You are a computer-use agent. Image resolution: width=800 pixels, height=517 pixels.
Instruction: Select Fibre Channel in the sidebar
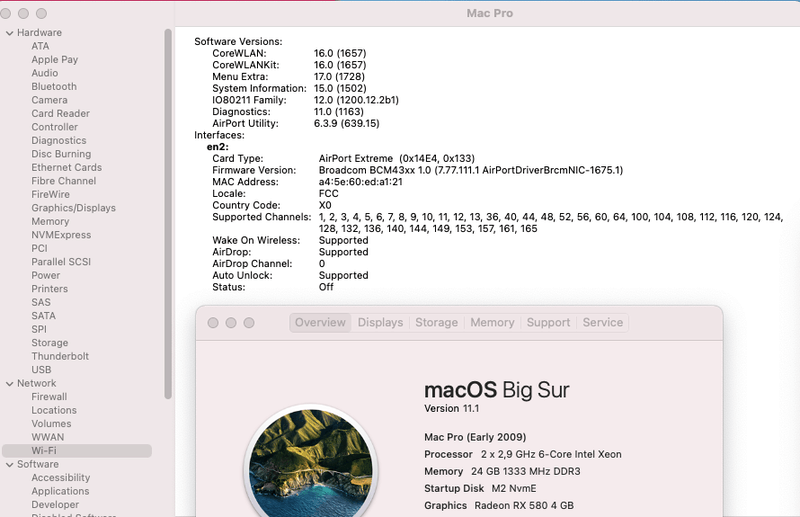click(63, 181)
